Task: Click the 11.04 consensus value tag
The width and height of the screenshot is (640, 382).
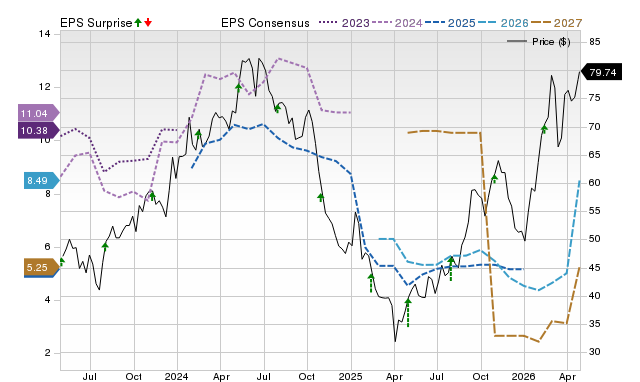Action: 38,113
